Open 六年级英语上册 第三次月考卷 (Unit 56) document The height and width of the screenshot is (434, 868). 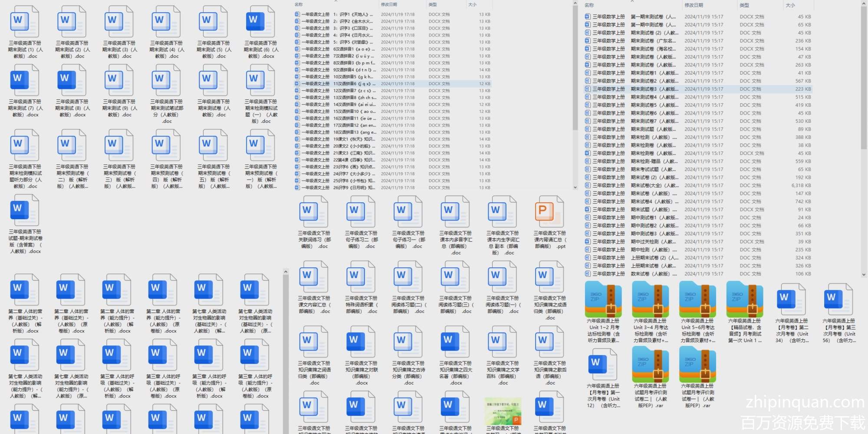[838, 299]
